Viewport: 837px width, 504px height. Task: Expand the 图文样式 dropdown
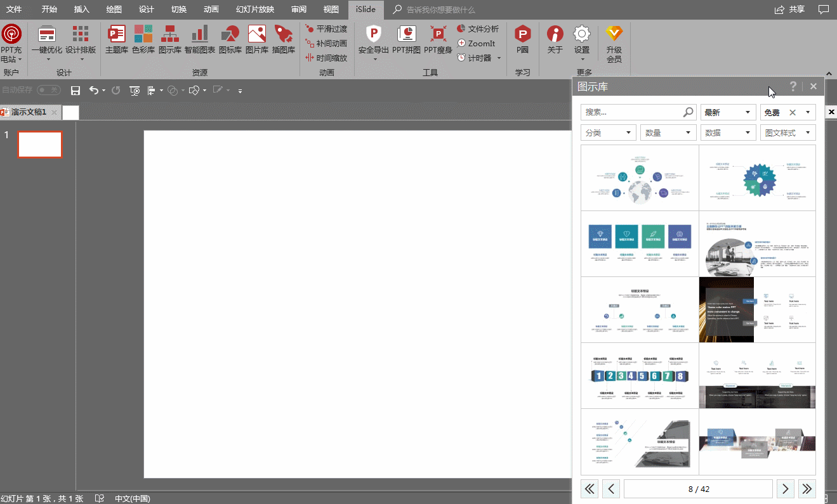(788, 132)
